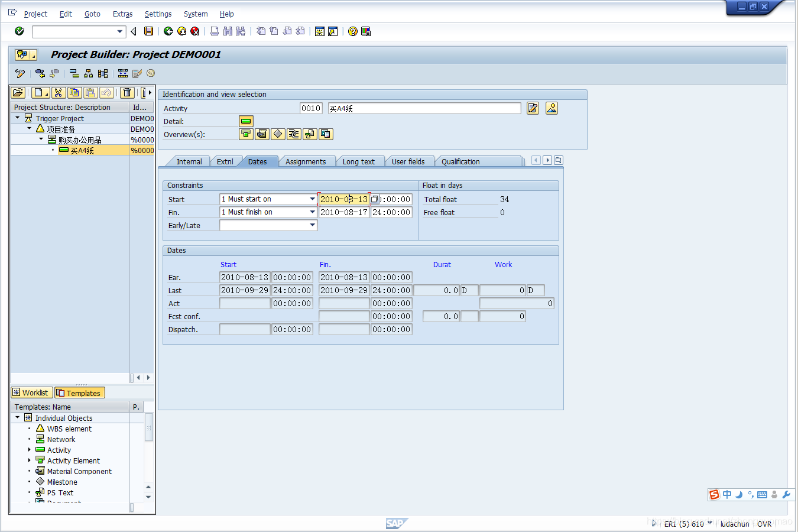Click the Display/Change pencil icon
Screen dimensions: 798x532
20,73
